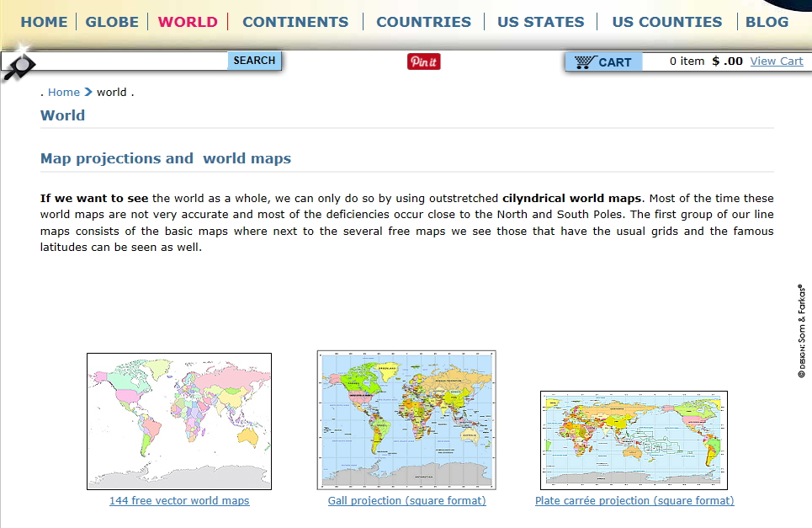This screenshot has width=812, height=528.
Task: Open the free vector world map thumbnail
Action: [179, 421]
